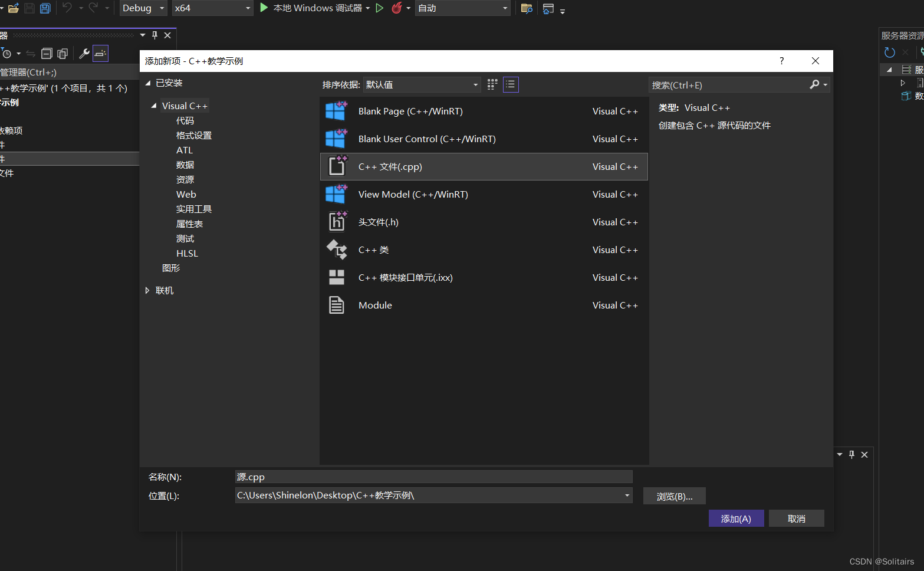Click the refresh icon in Server Explorer
The height and width of the screenshot is (571, 924).
[890, 52]
